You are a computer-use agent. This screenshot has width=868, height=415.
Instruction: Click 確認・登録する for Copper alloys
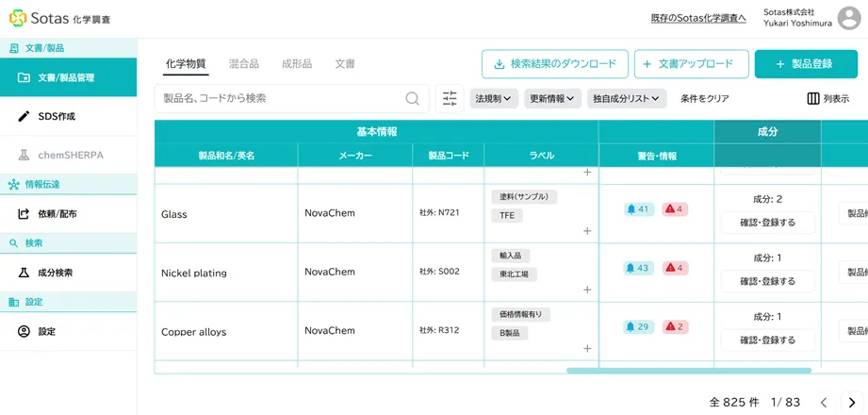[768, 340]
